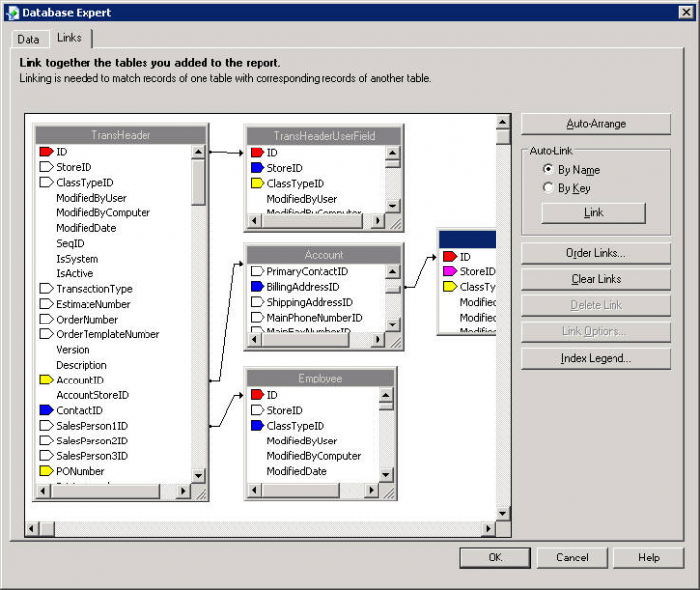This screenshot has height=590, width=700.
Task: Click blue StoreID icon in TransHeaderUserField
Action: click(258, 168)
